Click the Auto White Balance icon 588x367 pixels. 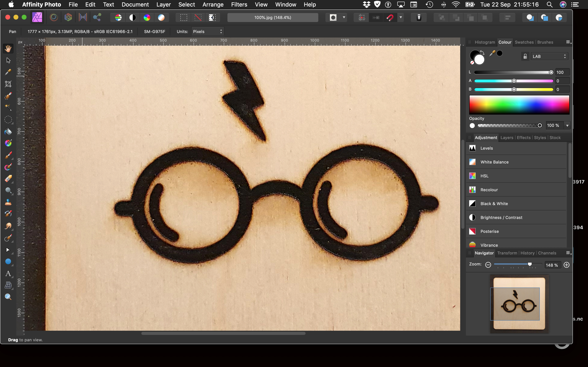pyautogui.click(x=161, y=18)
